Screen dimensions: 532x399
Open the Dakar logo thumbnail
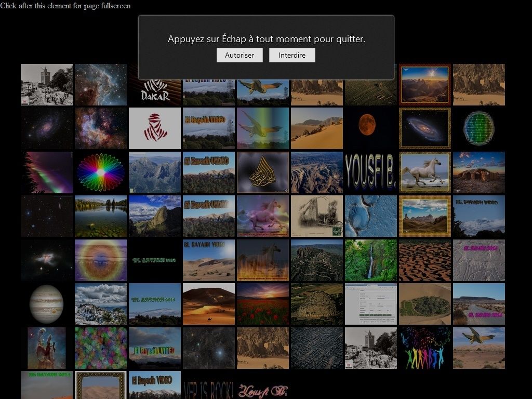click(x=154, y=85)
